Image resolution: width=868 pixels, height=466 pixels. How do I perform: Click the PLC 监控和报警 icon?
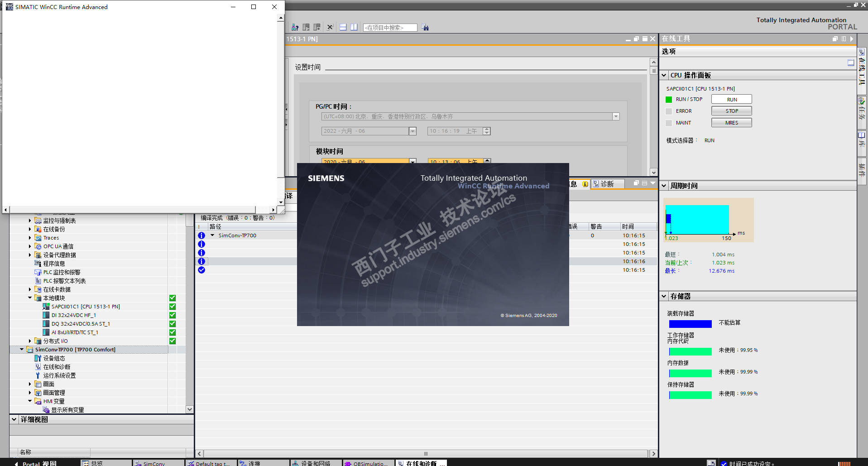point(38,272)
